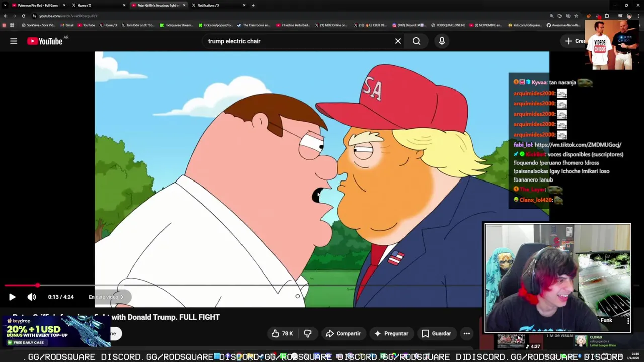
Task: Reload the current page
Action: (x=24, y=16)
